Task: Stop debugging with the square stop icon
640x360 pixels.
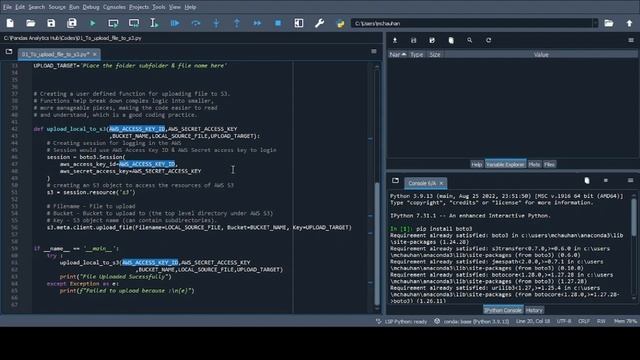Action: click(278, 23)
